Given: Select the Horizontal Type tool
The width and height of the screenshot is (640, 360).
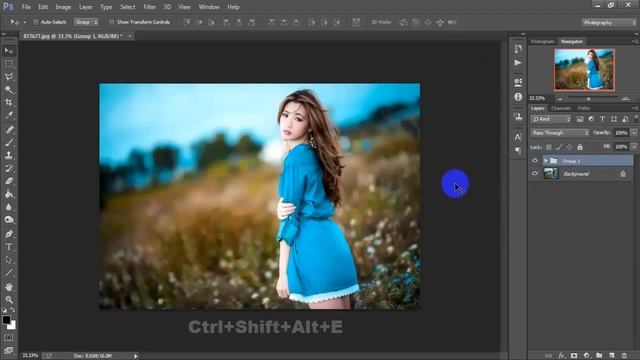Looking at the screenshot, I should 9,247.
